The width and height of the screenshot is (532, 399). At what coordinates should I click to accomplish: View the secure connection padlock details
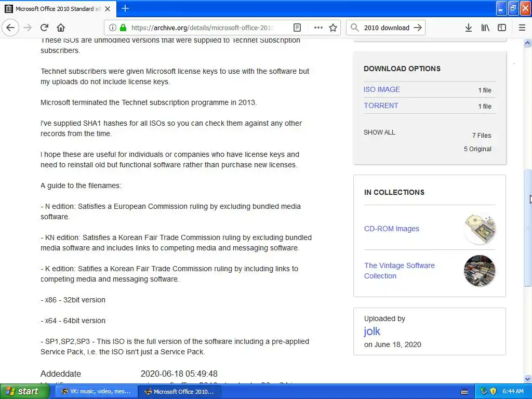tap(123, 28)
